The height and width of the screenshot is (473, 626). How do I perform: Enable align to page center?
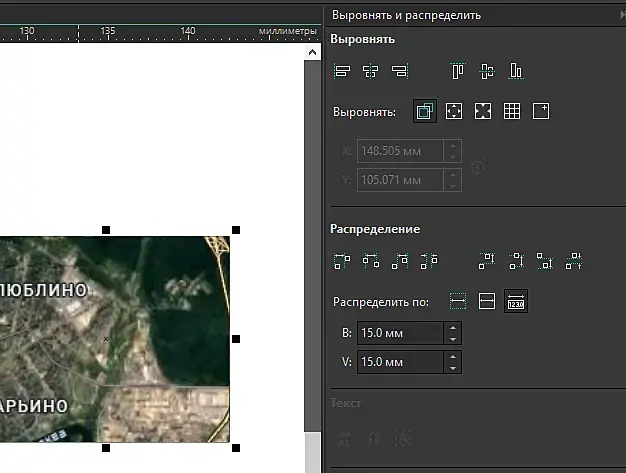[x=483, y=112]
